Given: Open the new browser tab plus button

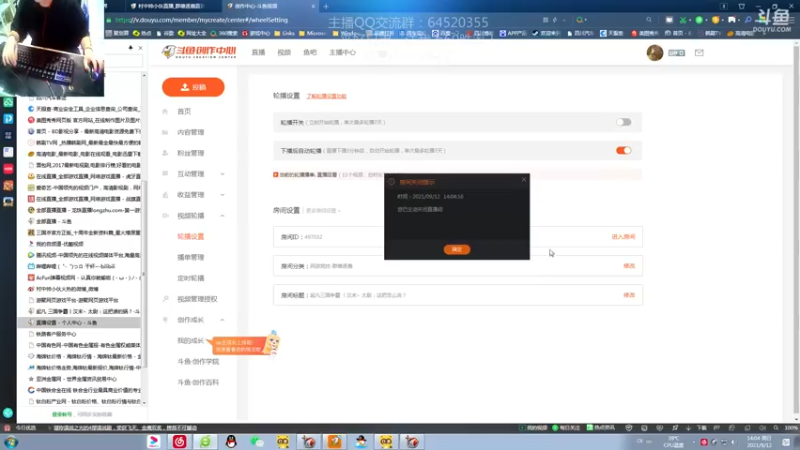Looking at the screenshot, I should 326,6.
